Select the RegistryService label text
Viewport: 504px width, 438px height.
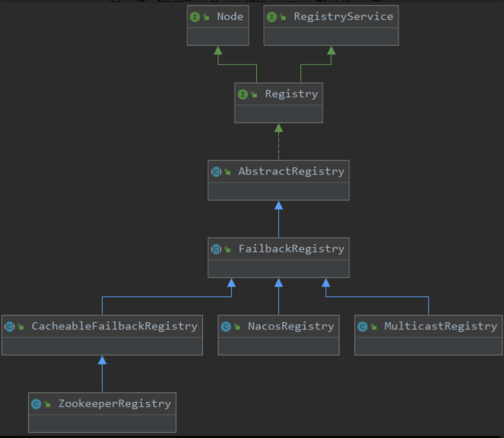pos(333,16)
